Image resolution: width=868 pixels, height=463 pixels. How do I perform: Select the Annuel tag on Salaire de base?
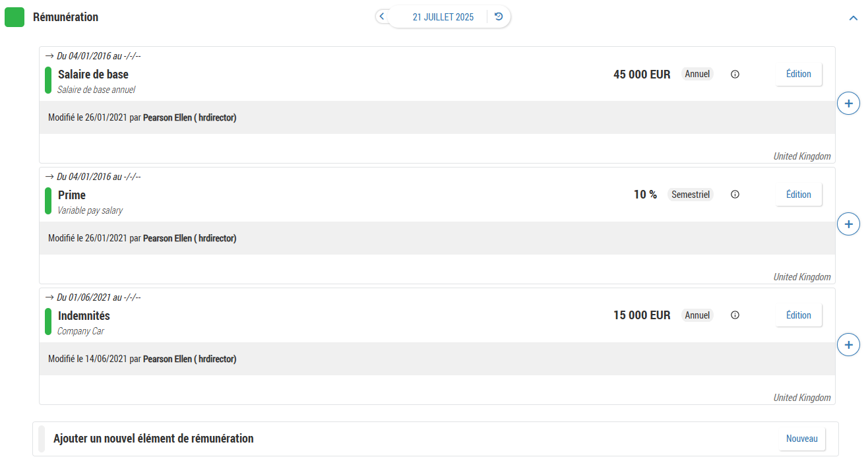click(697, 74)
